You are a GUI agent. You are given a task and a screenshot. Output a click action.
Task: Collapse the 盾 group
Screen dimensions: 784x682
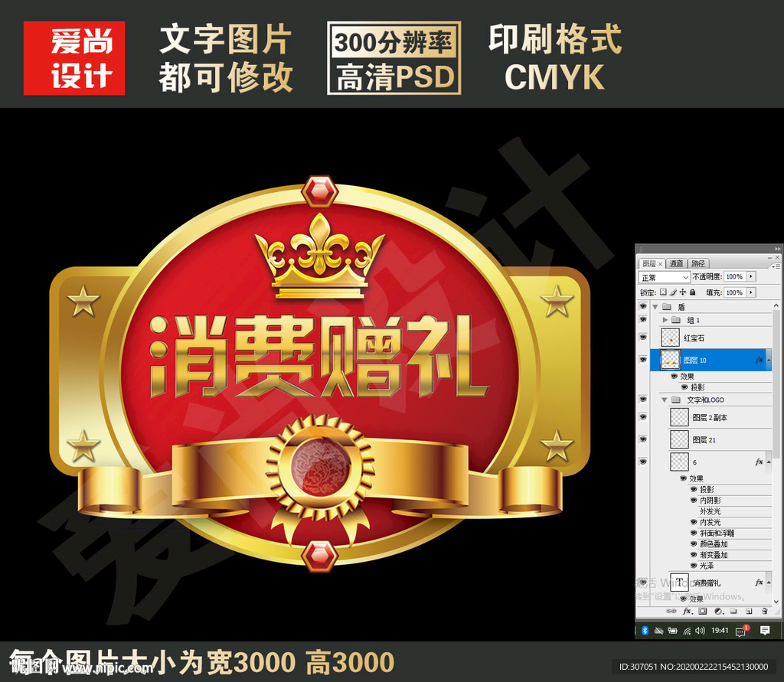point(656,305)
